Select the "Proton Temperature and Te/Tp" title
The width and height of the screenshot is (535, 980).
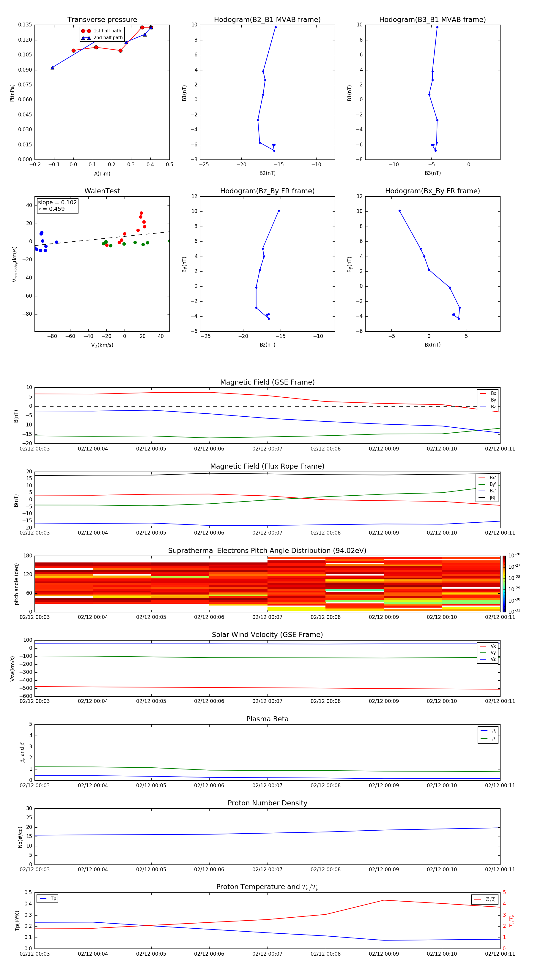tap(267, 887)
